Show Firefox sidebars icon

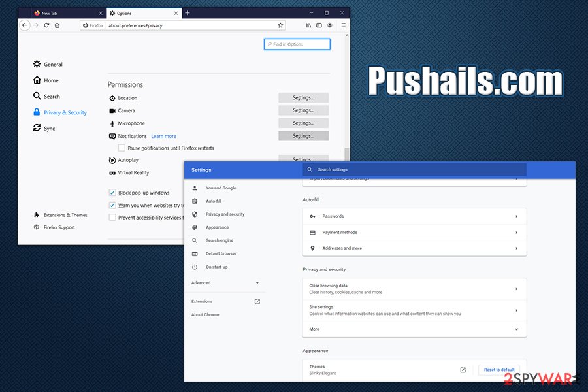point(319,25)
